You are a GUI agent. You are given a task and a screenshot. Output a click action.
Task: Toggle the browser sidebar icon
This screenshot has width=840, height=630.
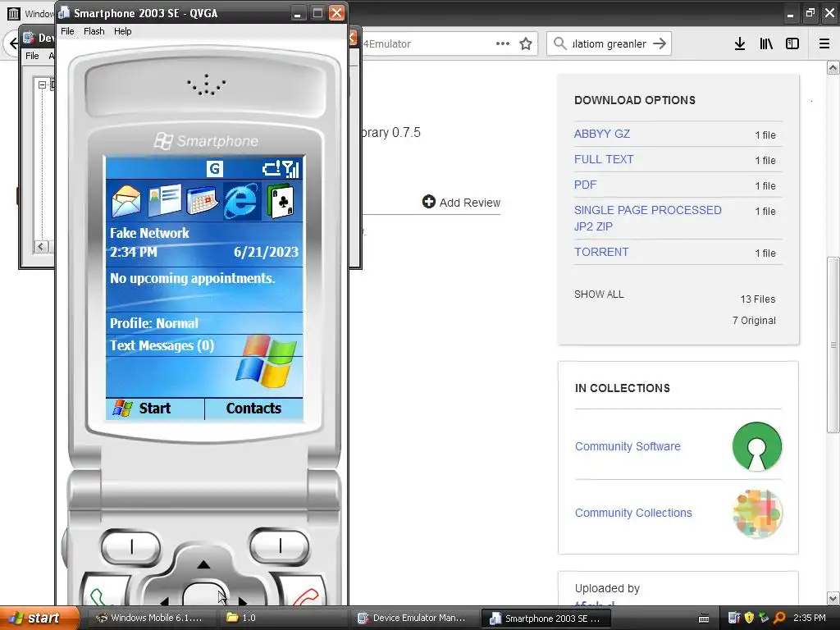(792, 43)
